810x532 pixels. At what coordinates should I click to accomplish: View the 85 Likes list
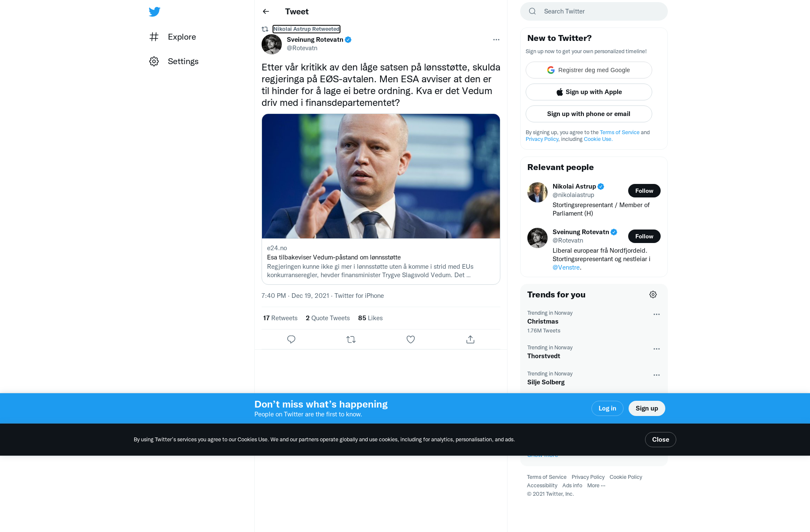point(370,318)
